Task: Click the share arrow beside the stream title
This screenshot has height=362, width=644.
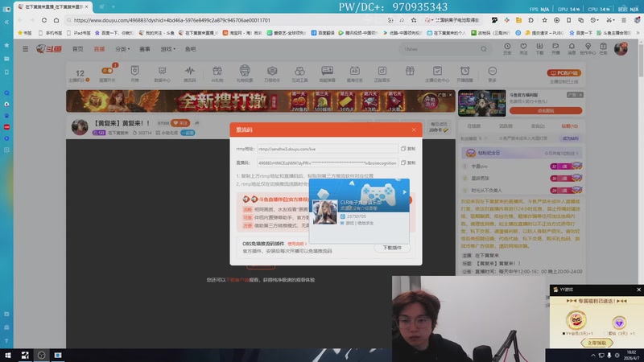Action: click(197, 123)
